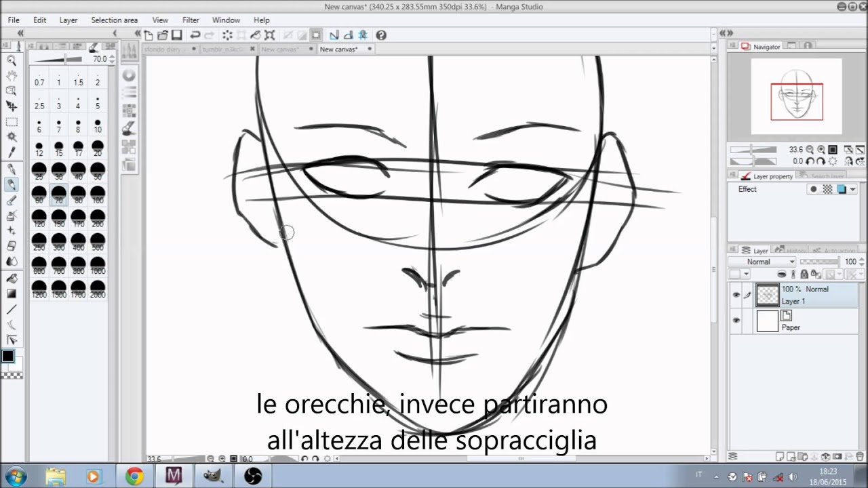Select the Blend droplet tool

point(12,262)
